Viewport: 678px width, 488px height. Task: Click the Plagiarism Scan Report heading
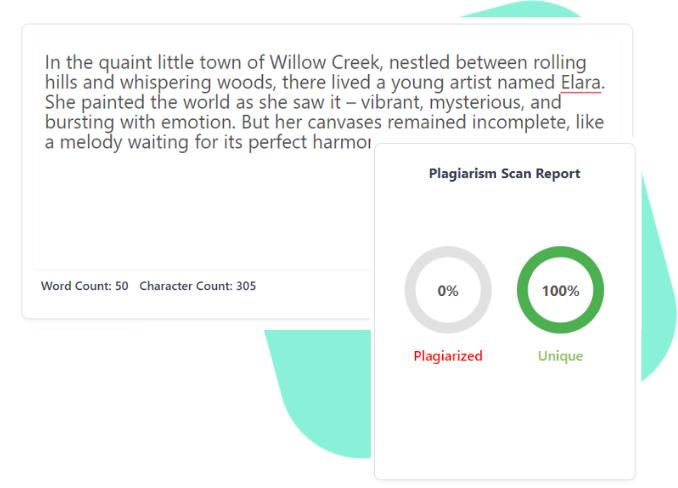click(504, 173)
